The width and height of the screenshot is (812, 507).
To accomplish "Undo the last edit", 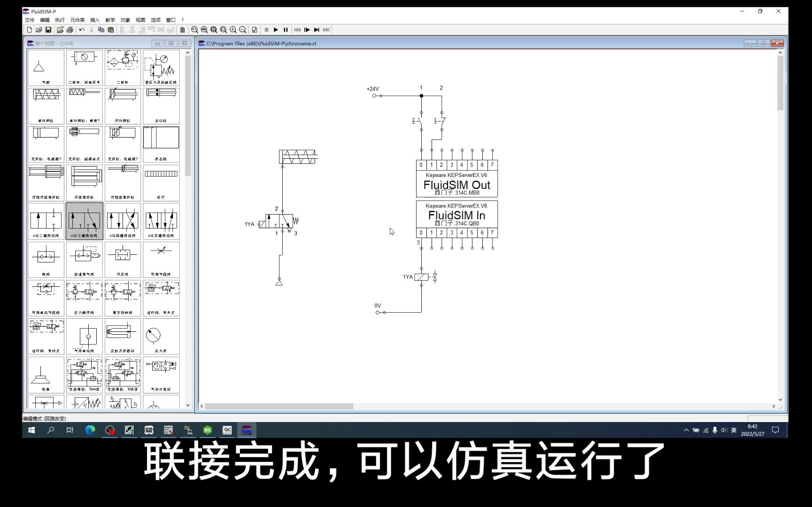I will [x=81, y=30].
